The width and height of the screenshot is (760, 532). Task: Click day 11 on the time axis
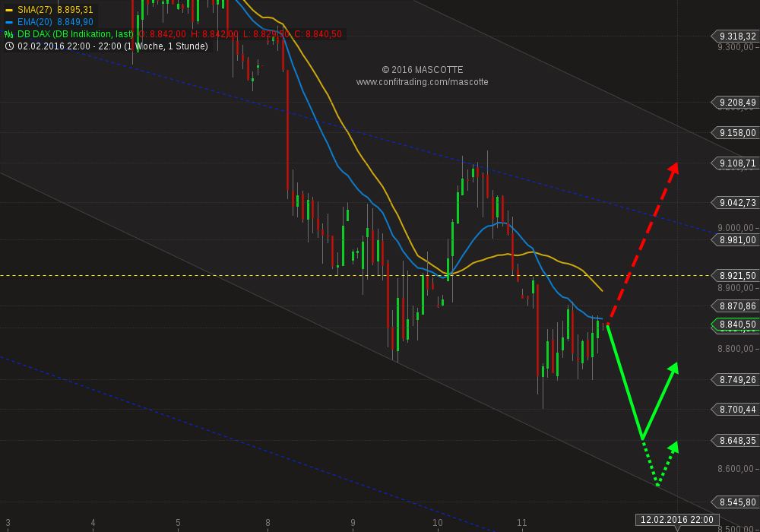click(521, 523)
